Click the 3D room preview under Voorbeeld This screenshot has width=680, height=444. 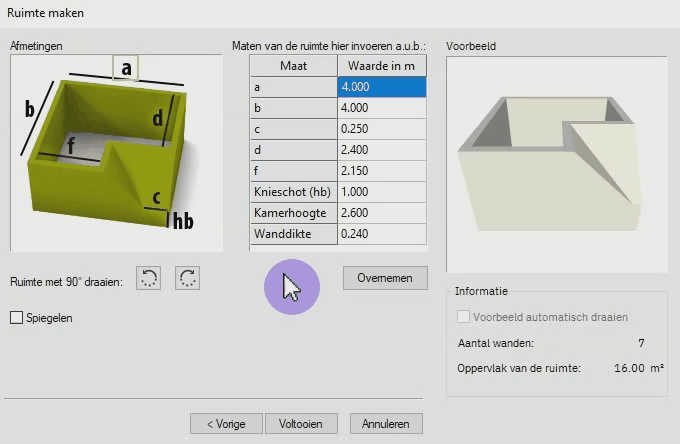click(x=557, y=164)
